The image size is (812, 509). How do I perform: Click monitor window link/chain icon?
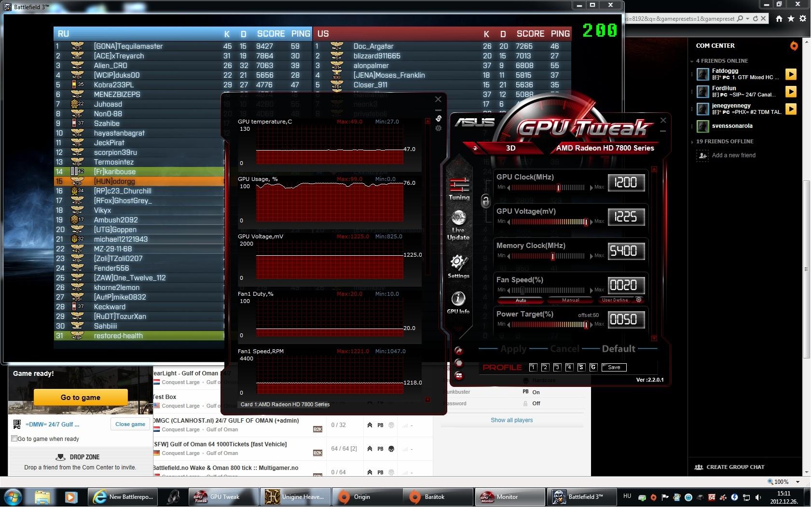tap(438, 118)
